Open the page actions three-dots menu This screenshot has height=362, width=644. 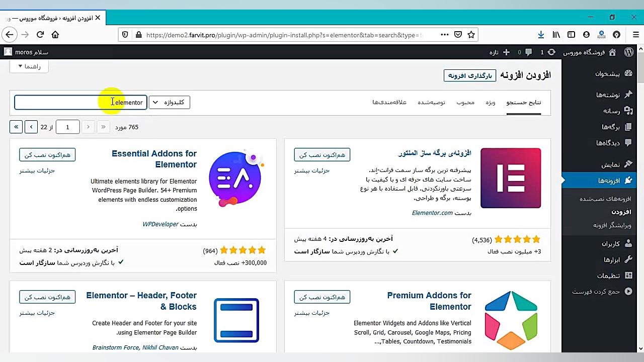click(445, 35)
